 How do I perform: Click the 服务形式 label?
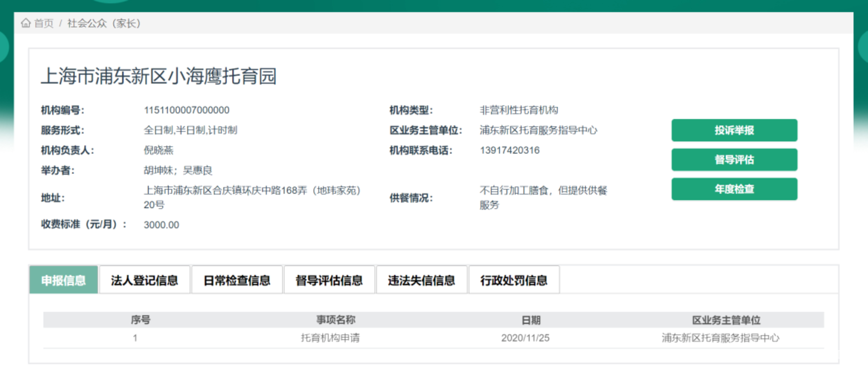point(62,130)
